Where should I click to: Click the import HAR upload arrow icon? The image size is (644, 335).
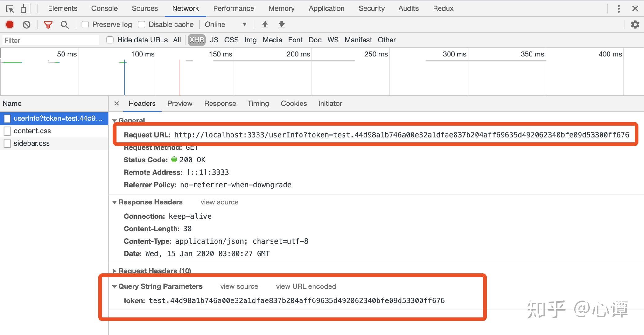pyautogui.click(x=265, y=25)
